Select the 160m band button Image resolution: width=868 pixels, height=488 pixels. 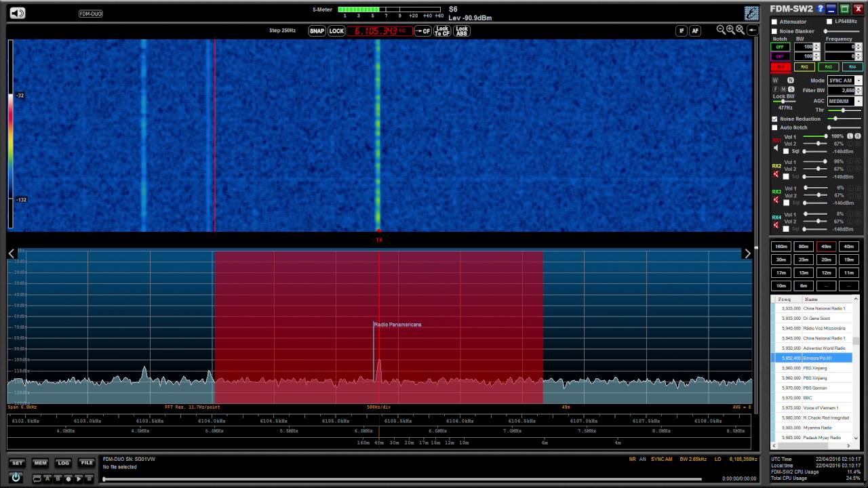pos(781,246)
